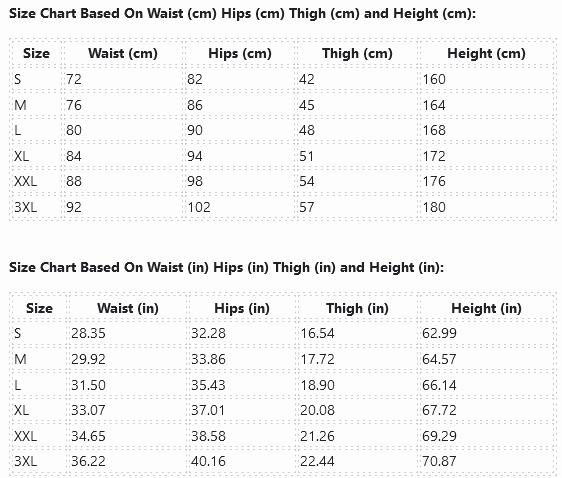This screenshot has height=478, width=562.
Task: Click thigh value 18.90
Action: tap(317, 385)
